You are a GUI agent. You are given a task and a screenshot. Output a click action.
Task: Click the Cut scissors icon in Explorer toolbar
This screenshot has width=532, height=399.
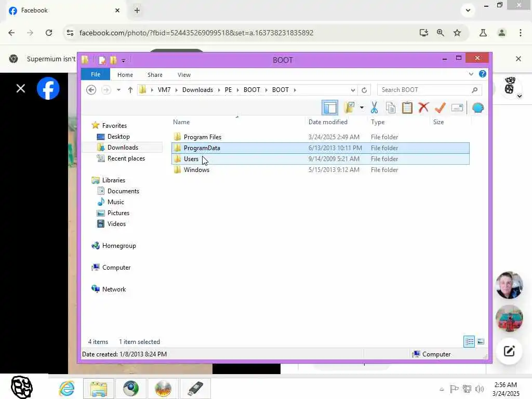click(x=374, y=108)
